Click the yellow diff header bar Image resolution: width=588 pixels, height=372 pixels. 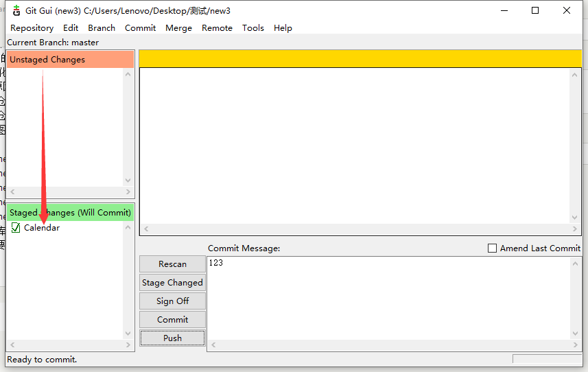click(x=360, y=59)
